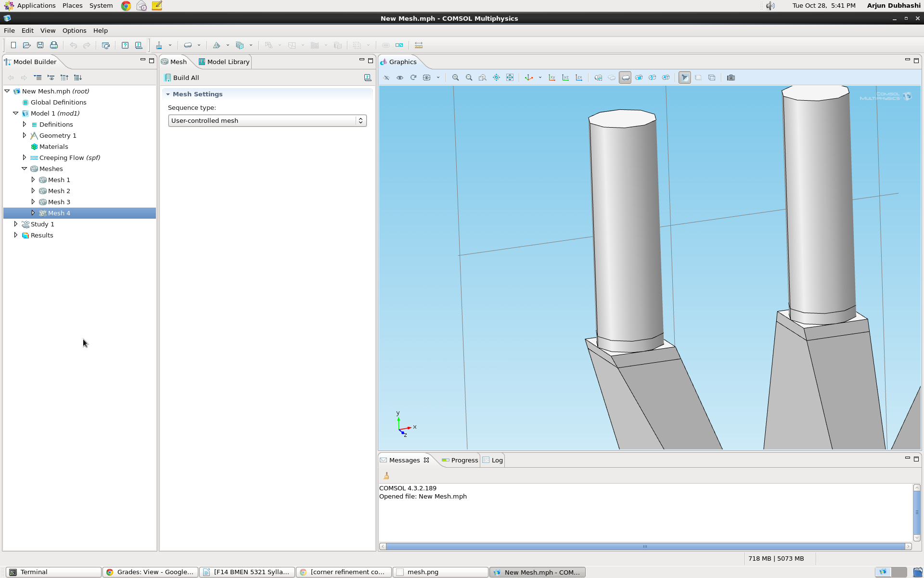Open the File menu
This screenshot has width=924, height=578.
9,30
